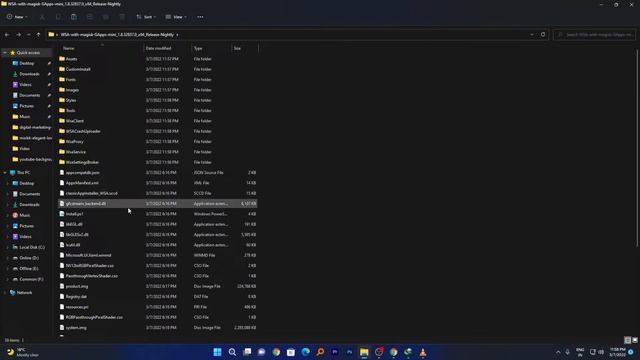The image size is (640, 360).
Task: Open VLC media player from taskbar
Action: (x=423, y=352)
